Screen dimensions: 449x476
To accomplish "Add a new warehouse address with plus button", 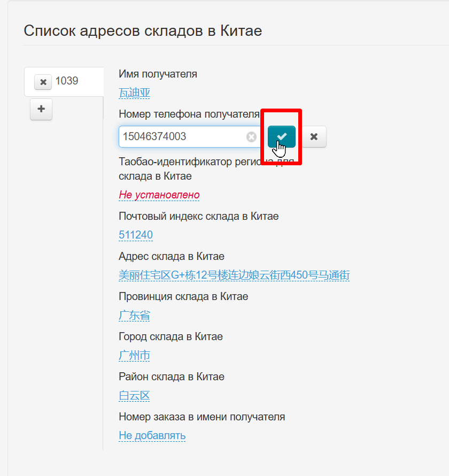I will [x=41, y=110].
